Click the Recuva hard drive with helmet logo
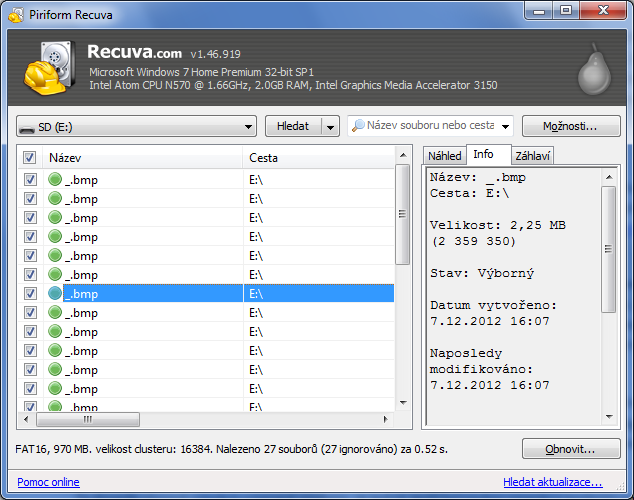The height and width of the screenshot is (500, 634). [49, 68]
